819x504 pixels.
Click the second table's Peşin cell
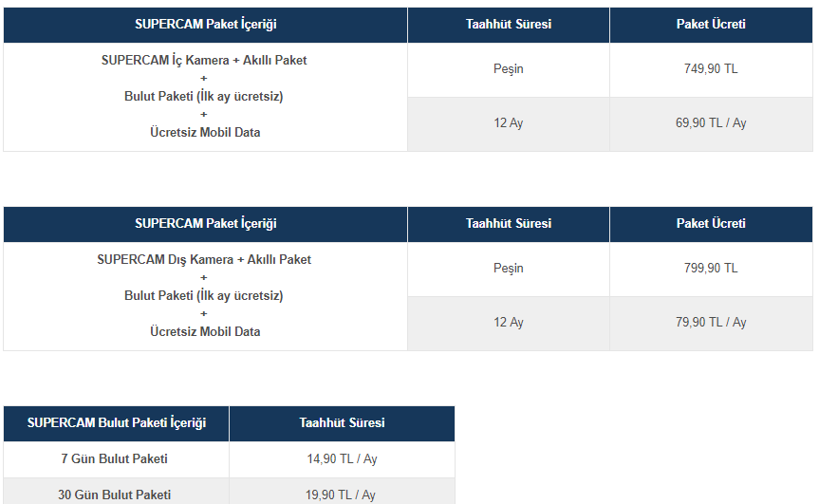[x=509, y=269]
